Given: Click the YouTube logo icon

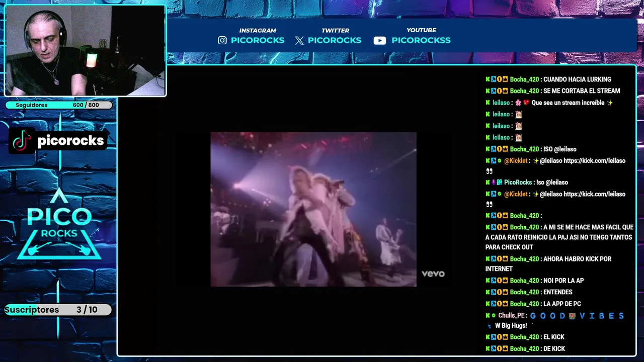Looking at the screenshot, I should (x=380, y=41).
